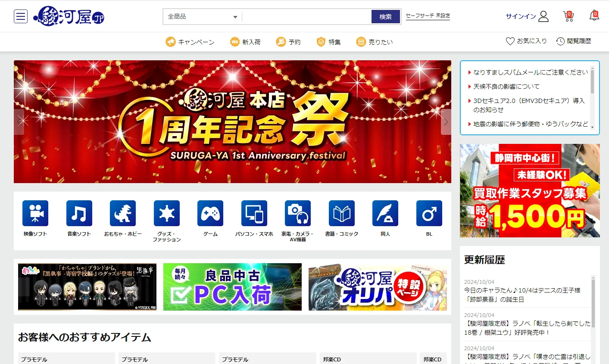The height and width of the screenshot is (364, 609).
Task: Open 同人 doujin category icon
Action: pos(385,213)
